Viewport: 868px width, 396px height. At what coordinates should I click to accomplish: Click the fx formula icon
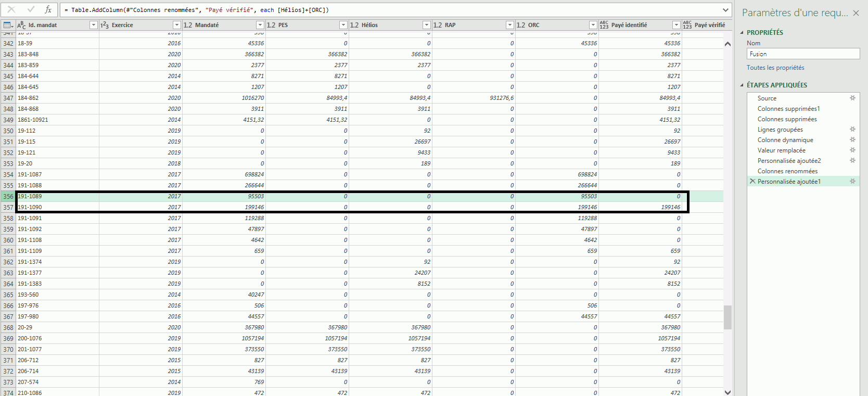pos(48,9)
